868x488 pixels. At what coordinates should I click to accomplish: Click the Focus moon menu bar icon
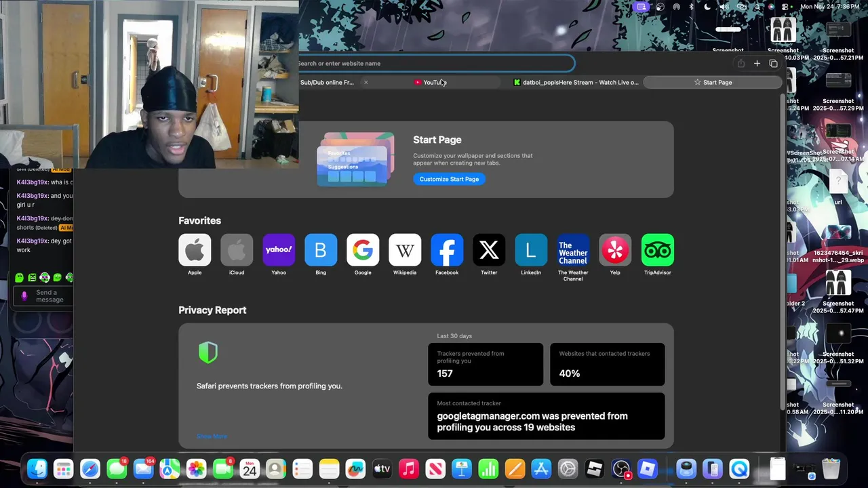pos(707,7)
